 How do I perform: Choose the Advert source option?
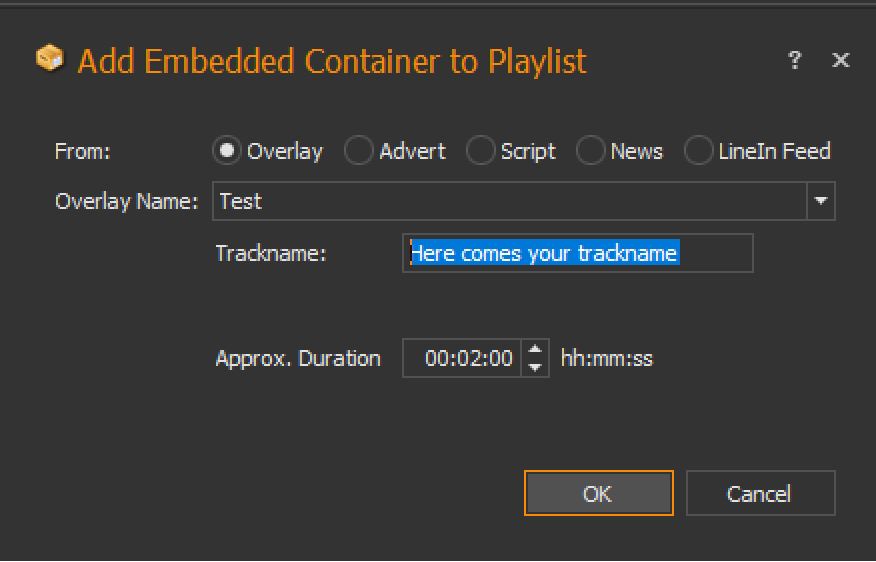359,151
